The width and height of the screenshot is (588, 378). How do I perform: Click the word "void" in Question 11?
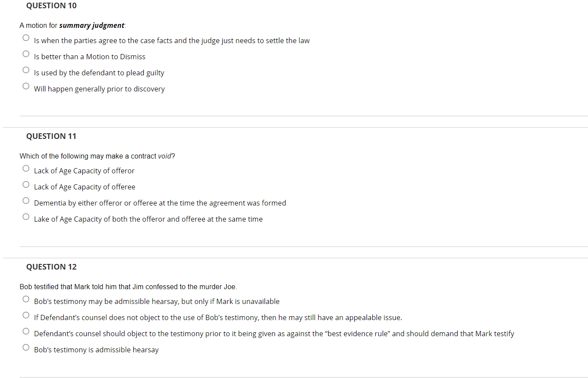coord(164,156)
